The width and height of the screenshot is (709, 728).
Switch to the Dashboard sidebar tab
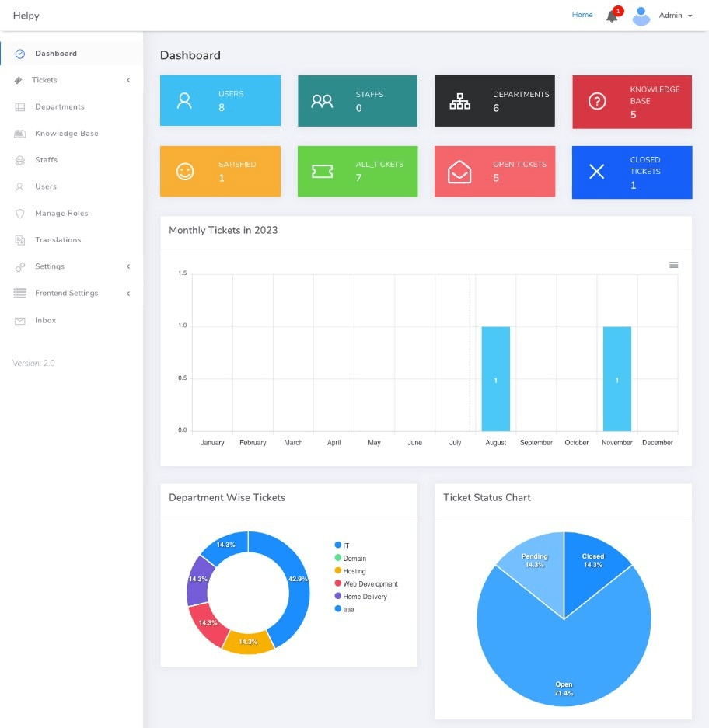(55, 54)
